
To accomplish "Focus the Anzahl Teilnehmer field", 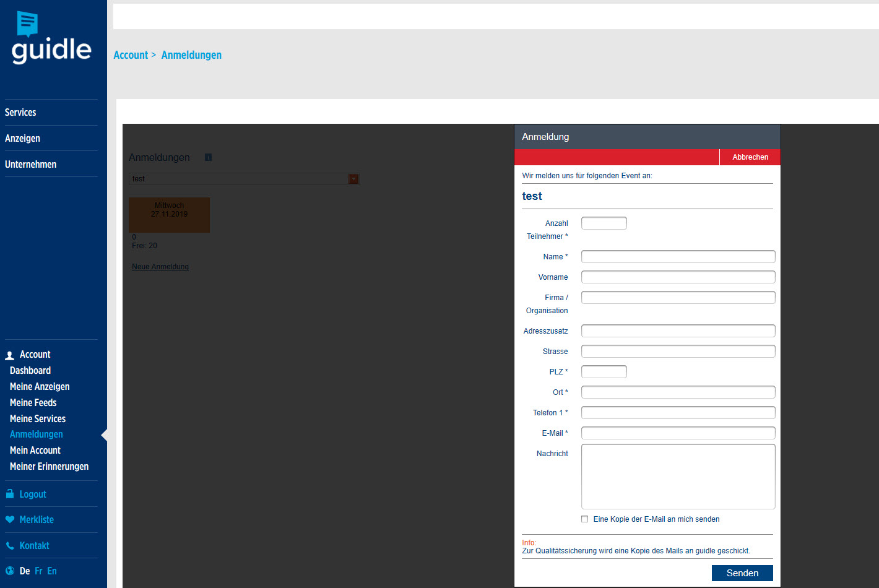I will click(x=604, y=223).
